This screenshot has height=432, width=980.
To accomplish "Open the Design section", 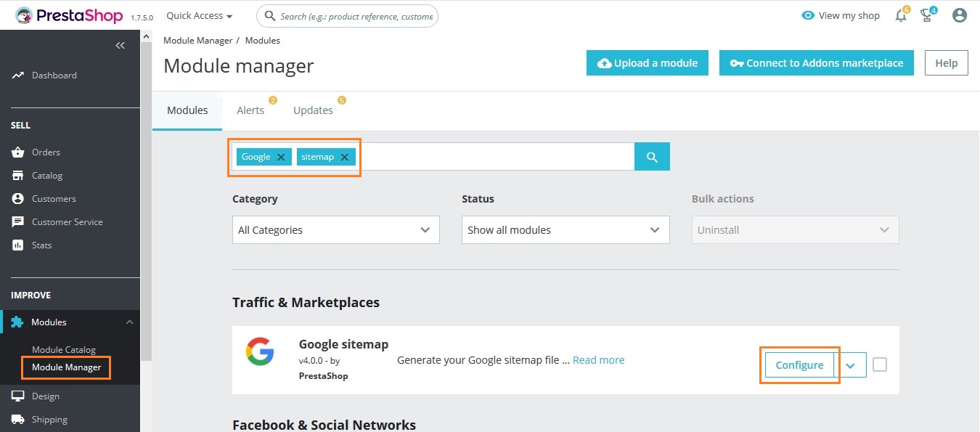I will click(x=46, y=396).
